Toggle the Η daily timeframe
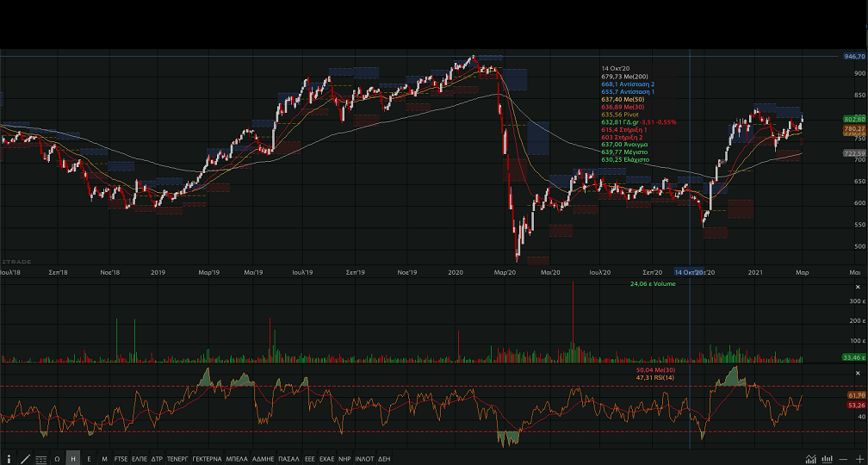Screen dimensions: 868x465 pyautogui.click(x=73, y=459)
